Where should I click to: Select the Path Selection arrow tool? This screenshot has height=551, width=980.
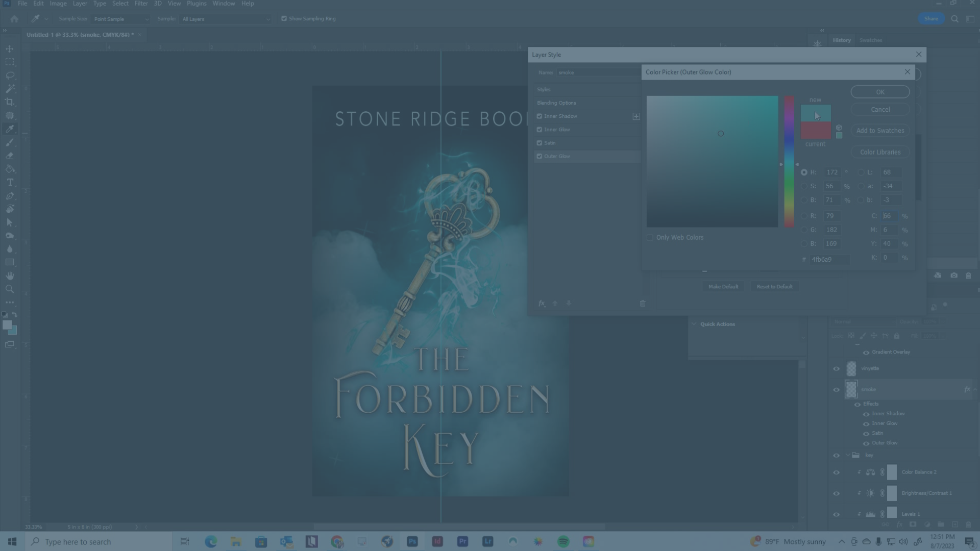pyautogui.click(x=10, y=222)
